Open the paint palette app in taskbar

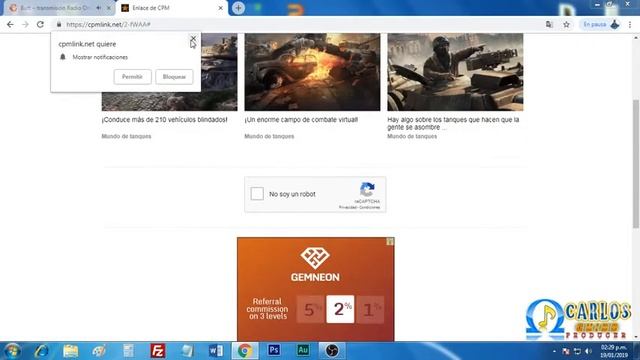pos(99,351)
